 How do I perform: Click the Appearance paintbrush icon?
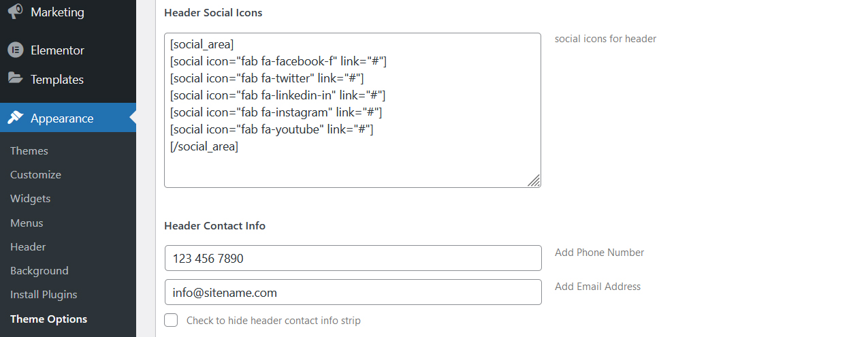coord(15,118)
